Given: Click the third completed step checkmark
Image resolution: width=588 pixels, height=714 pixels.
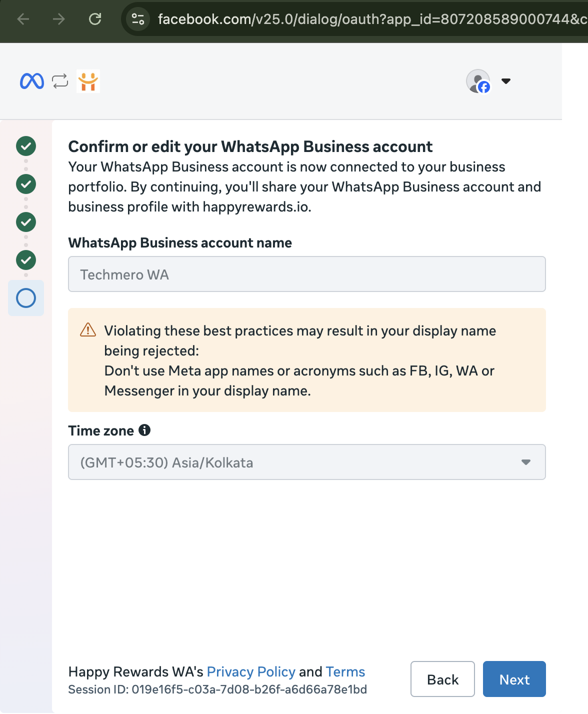Looking at the screenshot, I should tap(26, 222).
